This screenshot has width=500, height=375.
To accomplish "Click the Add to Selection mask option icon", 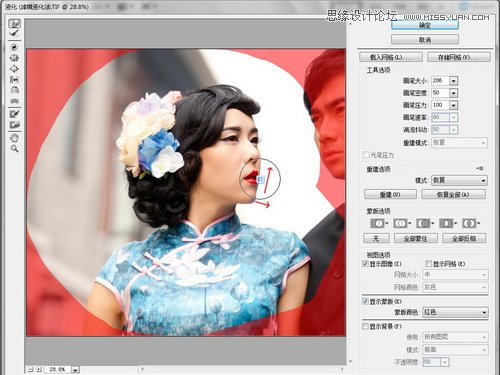I will [402, 223].
